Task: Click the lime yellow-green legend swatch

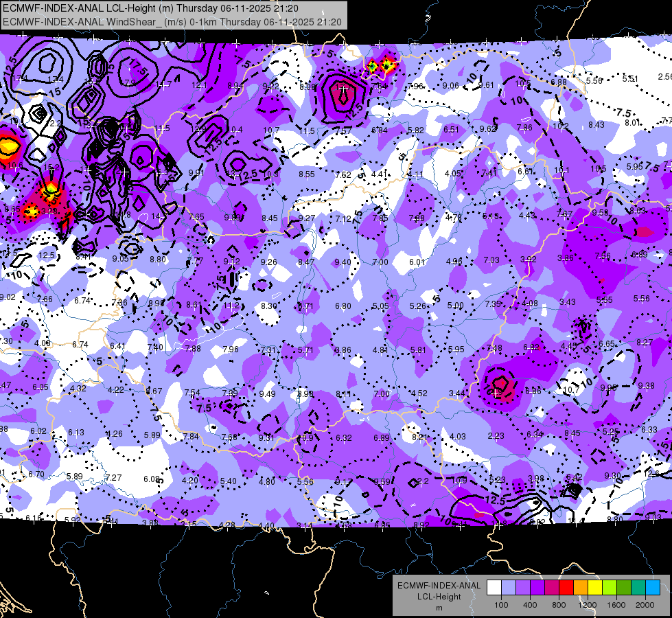Action: coord(610,588)
